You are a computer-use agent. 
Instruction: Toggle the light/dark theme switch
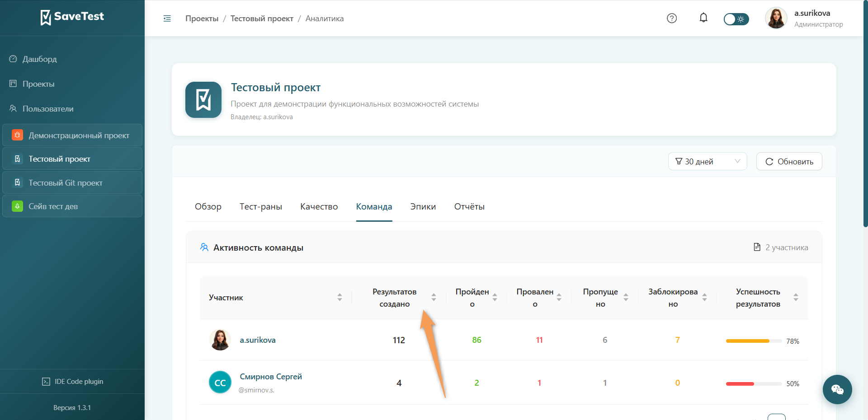[736, 19]
